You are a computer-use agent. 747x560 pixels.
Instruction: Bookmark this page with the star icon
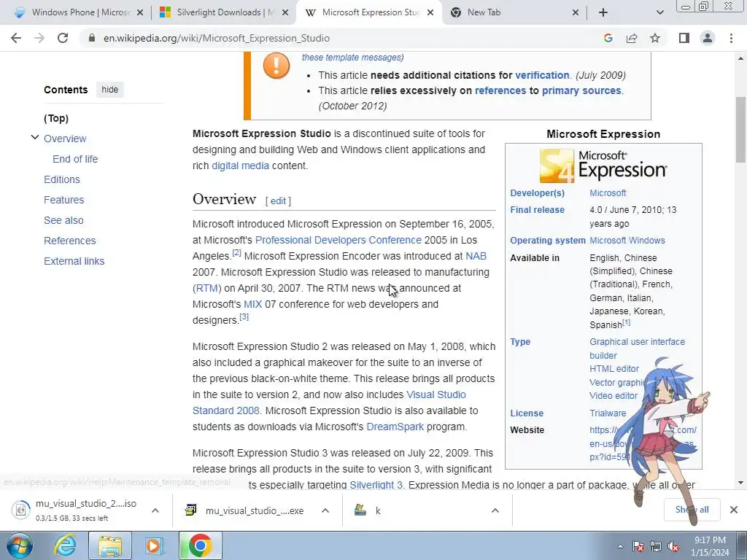point(655,38)
